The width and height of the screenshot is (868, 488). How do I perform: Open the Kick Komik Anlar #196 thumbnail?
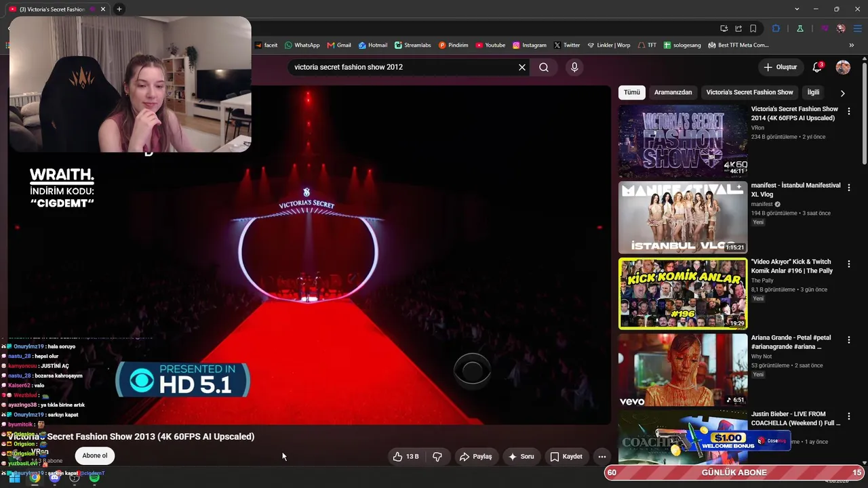pos(683,293)
